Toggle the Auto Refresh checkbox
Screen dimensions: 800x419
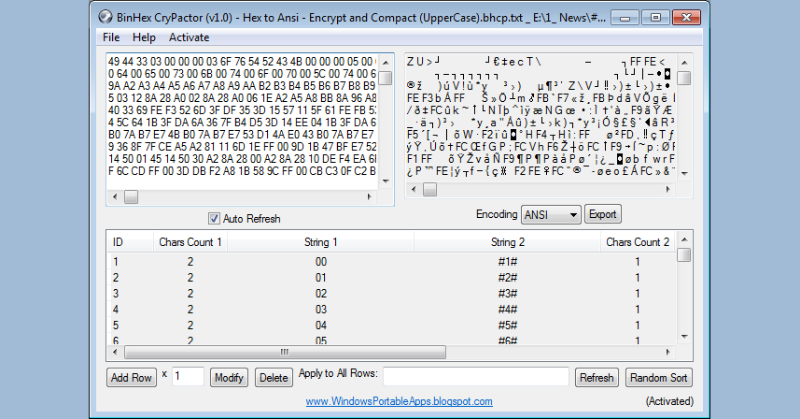click(214, 218)
